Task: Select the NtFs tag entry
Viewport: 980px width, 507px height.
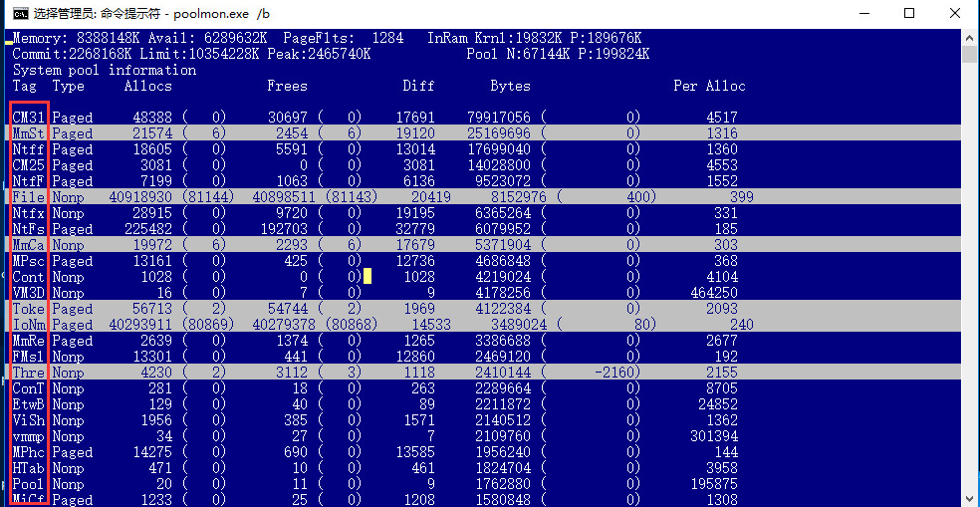Action: click(29, 229)
